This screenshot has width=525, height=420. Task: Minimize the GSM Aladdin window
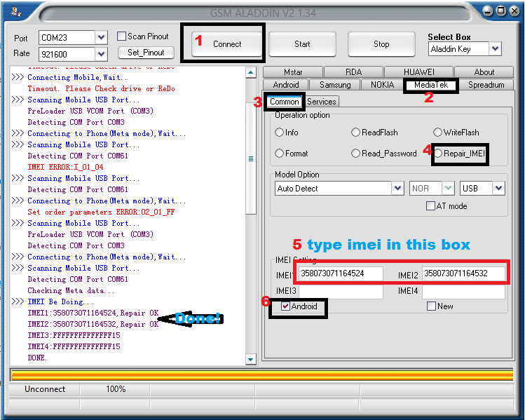488,11
